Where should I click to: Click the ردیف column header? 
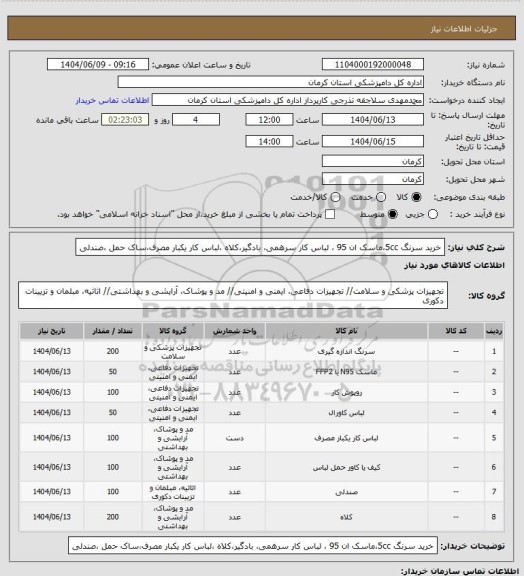click(494, 331)
